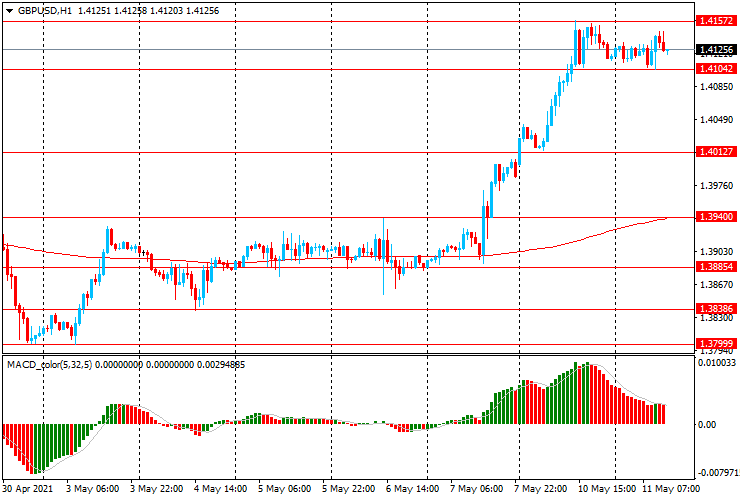The height and width of the screenshot is (500, 740).
Task: Select the 1.38386 level price tag
Action: click(716, 309)
